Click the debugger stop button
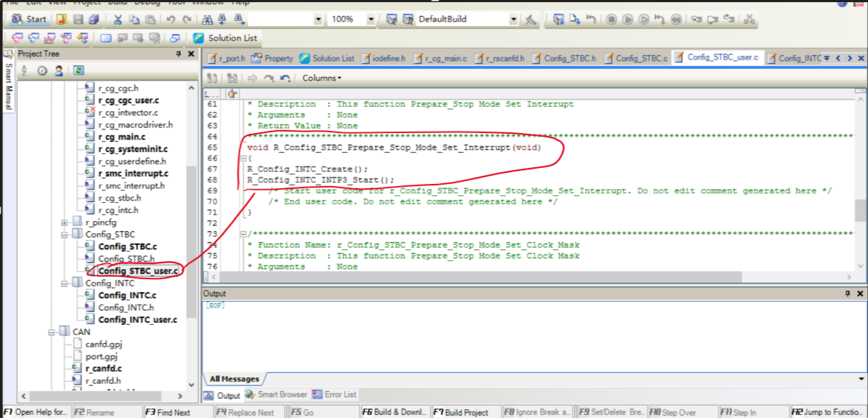868x418 pixels. pyautogui.click(x=611, y=20)
